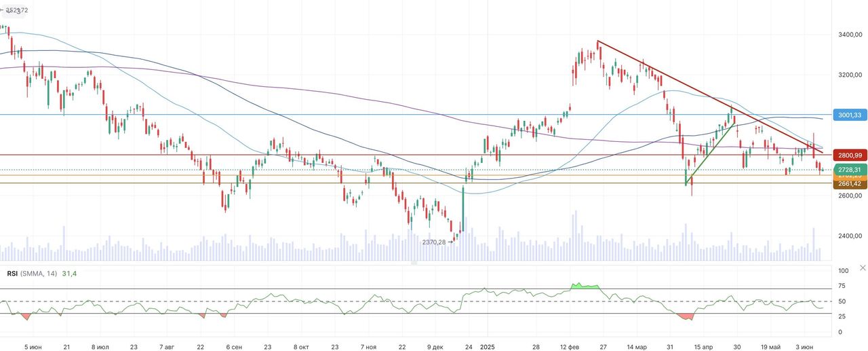The height and width of the screenshot is (351, 868).
Task: Click the RSI (SMMA, 14) indicator title
Action: tap(33, 273)
